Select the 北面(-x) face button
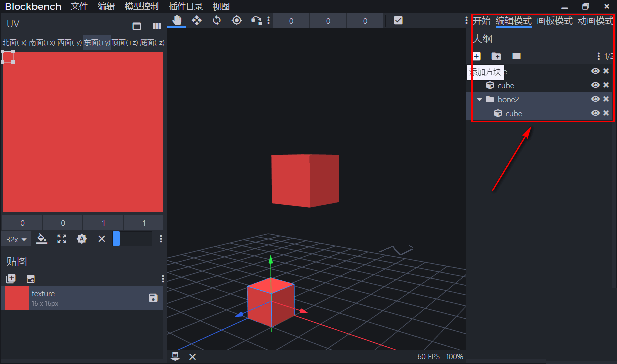The width and height of the screenshot is (617, 364). (x=15, y=43)
